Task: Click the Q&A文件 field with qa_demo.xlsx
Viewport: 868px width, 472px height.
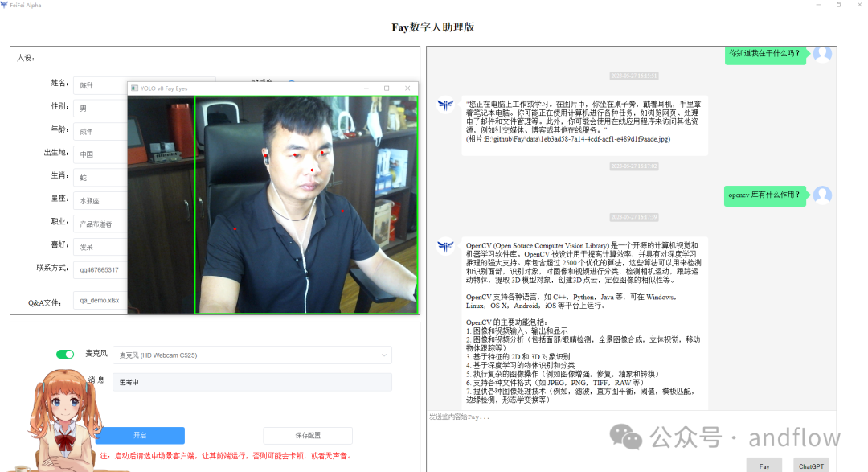Action: coord(100,300)
